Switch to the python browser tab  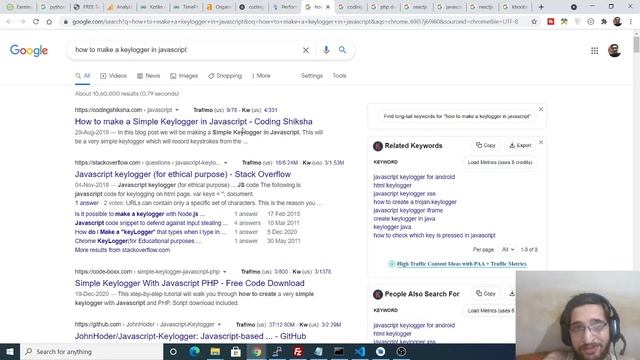(53, 7)
